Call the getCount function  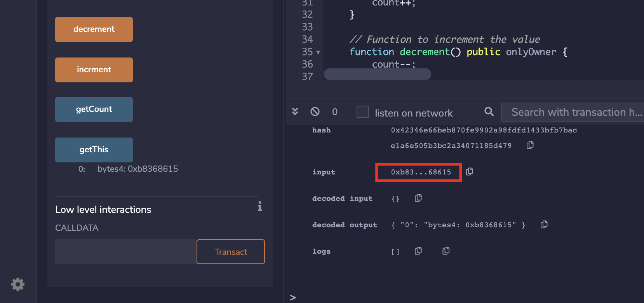94,110
